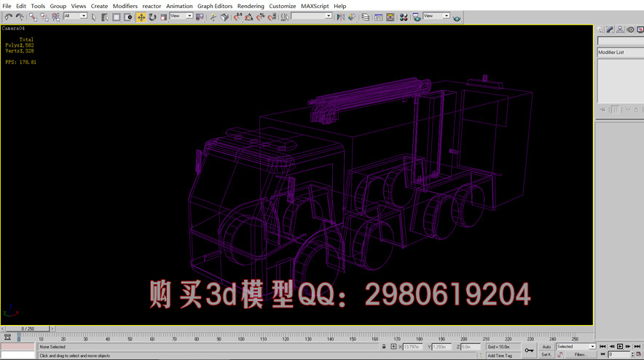Screen dimensions: 644x360
Task: Click the Redo arrow icon
Action: click(19, 17)
